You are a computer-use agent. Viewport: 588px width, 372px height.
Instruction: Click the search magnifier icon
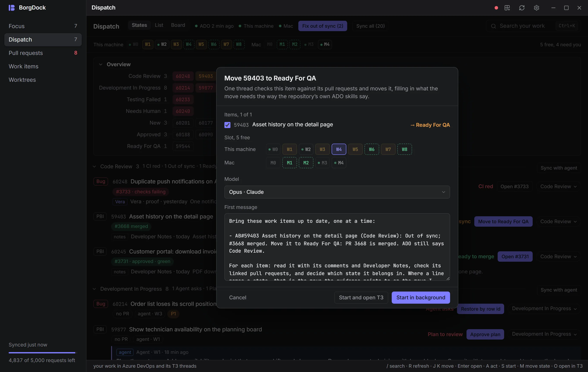click(x=494, y=26)
